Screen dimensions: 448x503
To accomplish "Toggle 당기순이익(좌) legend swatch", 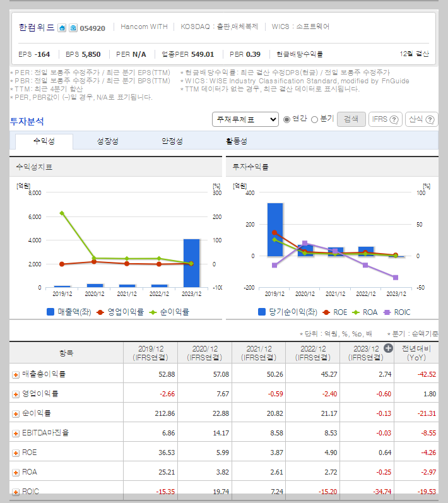I will click(262, 312).
